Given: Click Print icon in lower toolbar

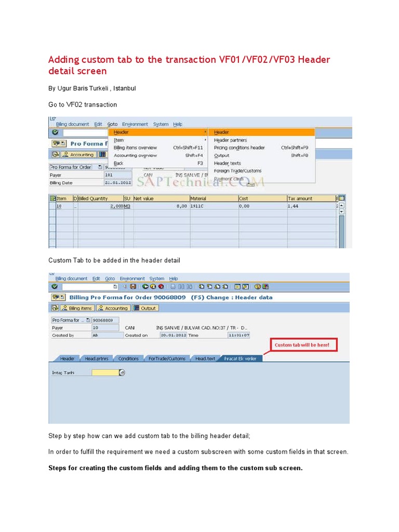Looking at the screenshot, I should pos(173,287).
